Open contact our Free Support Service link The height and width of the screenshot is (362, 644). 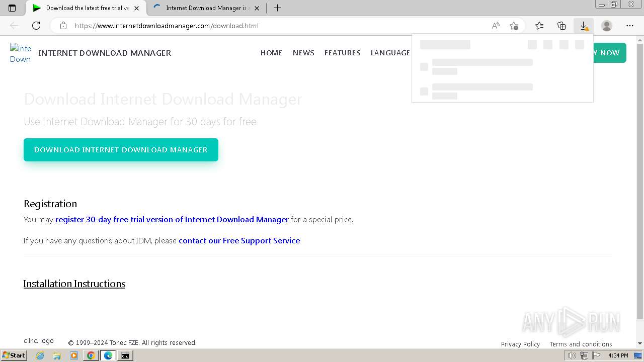coord(239,240)
